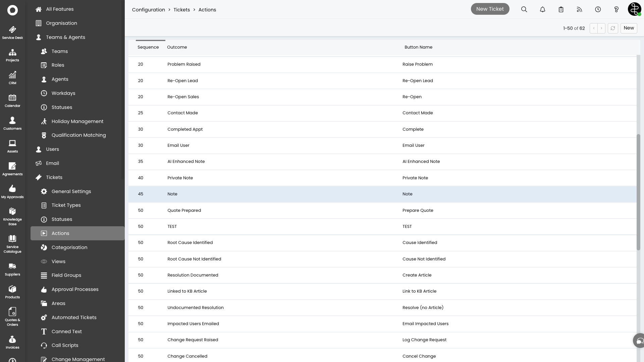Navigate to next page of results
The width and height of the screenshot is (644, 362).
(601, 28)
